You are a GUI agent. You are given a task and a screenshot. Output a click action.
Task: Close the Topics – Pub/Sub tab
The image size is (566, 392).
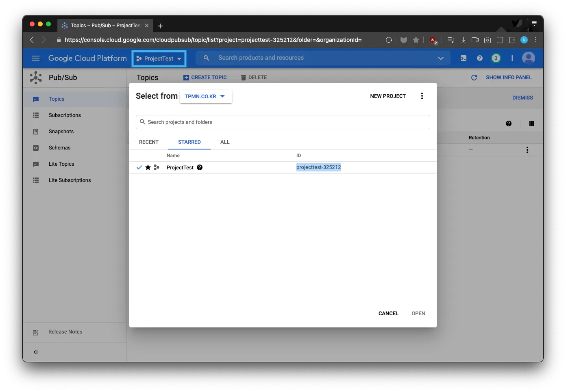coord(147,26)
